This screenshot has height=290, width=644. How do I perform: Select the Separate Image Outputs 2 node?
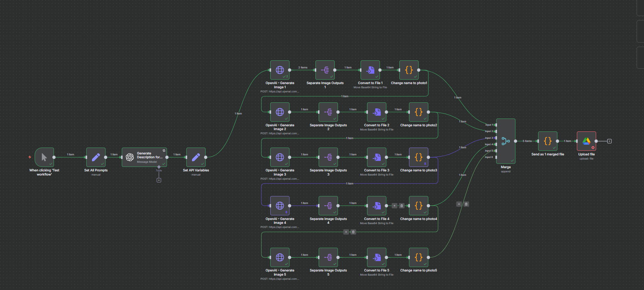pos(328,112)
